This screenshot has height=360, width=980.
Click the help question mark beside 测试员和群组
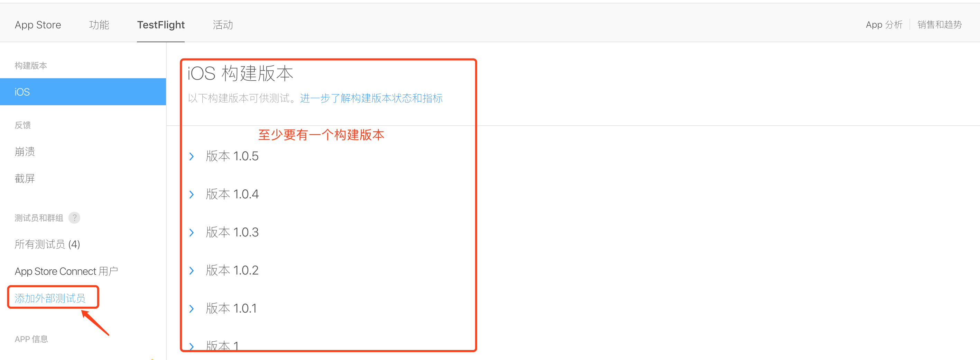(x=74, y=218)
